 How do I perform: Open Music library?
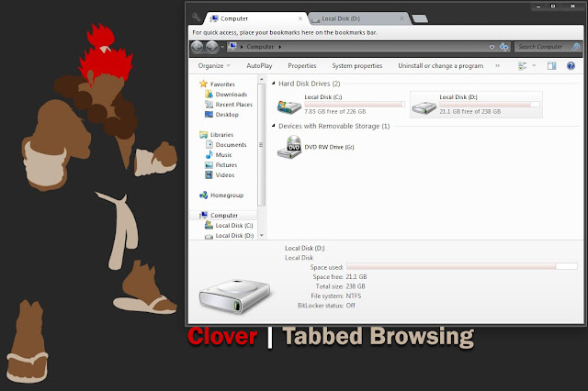point(219,155)
